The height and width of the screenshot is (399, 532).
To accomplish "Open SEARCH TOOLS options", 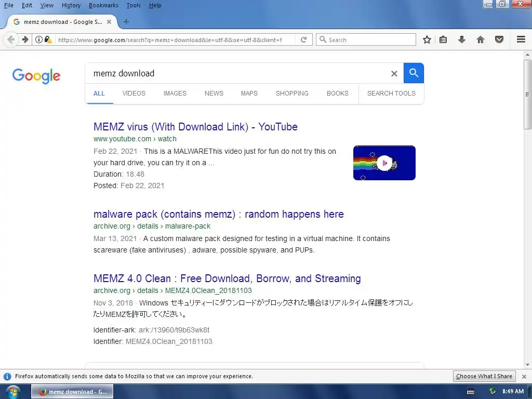I will 391,94.
